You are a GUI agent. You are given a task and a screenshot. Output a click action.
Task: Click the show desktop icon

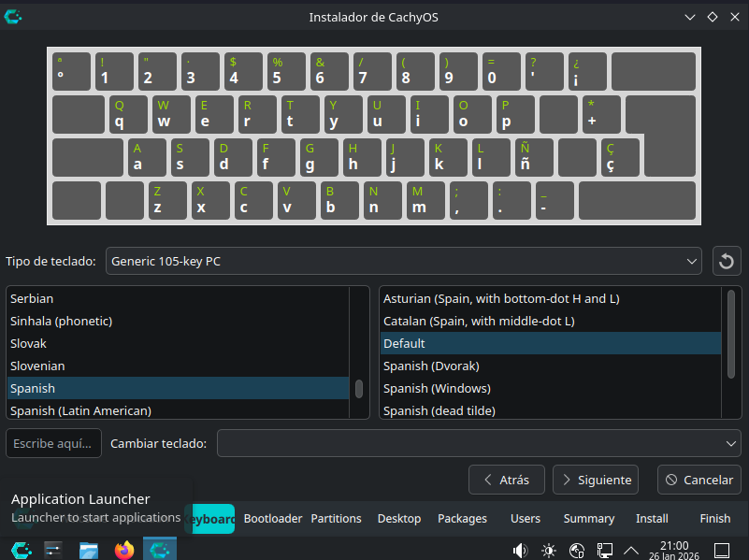tap(722, 550)
